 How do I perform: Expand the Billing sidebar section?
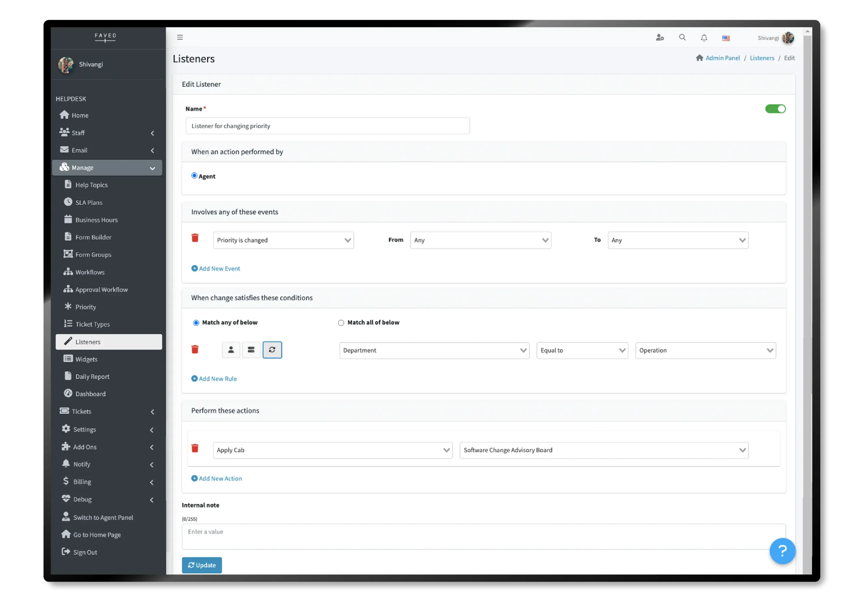[107, 482]
